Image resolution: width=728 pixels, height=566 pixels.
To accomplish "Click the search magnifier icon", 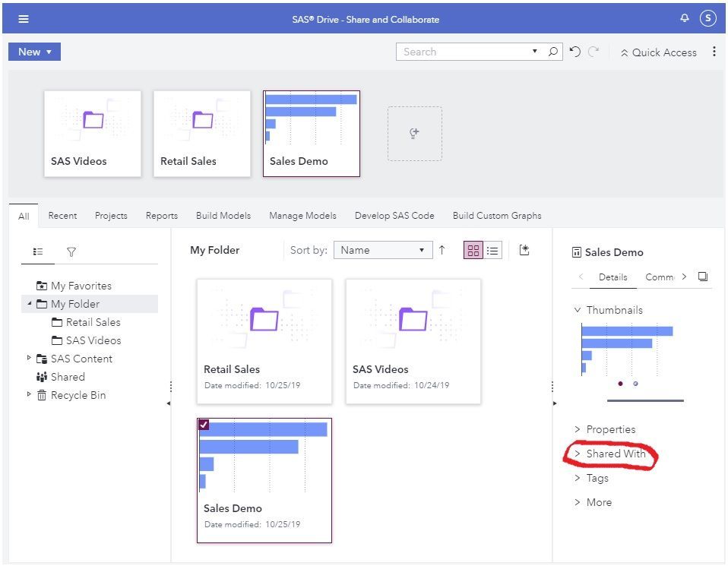I will pyautogui.click(x=552, y=52).
